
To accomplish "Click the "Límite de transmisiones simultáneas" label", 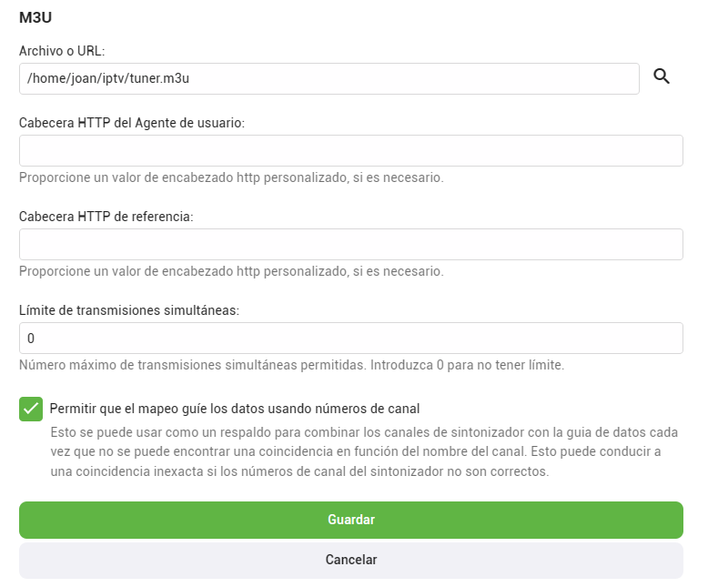I will click(129, 309).
